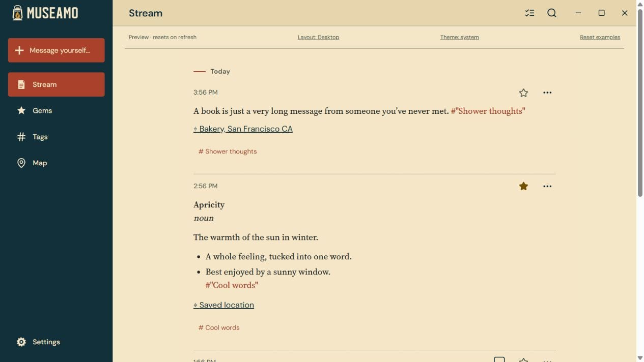
Task: Click the Layout: Desktop link
Action: click(318, 37)
